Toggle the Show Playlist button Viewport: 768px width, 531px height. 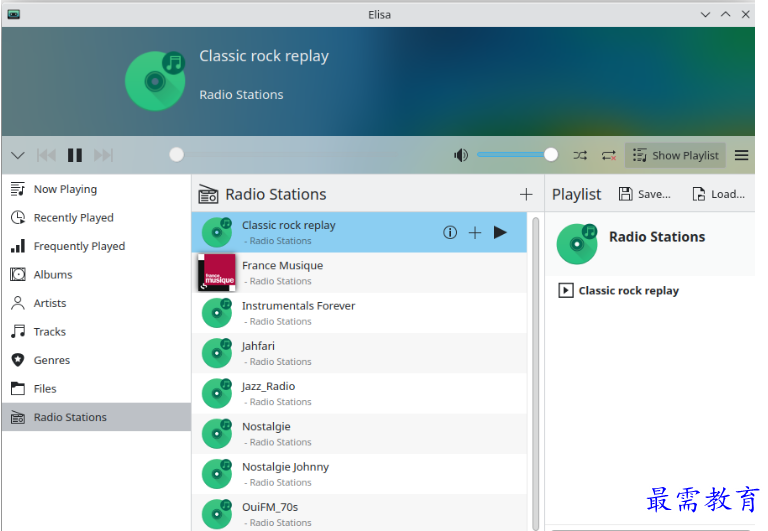click(x=675, y=155)
